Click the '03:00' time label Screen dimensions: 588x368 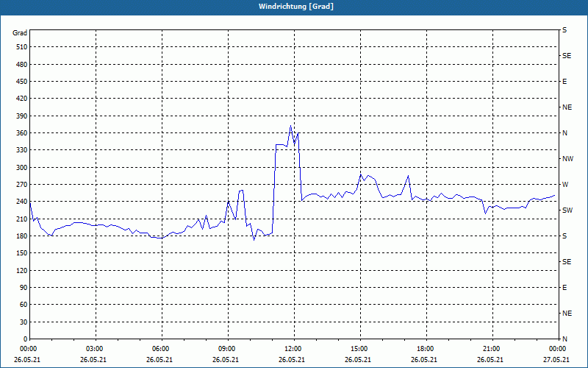[96, 349]
